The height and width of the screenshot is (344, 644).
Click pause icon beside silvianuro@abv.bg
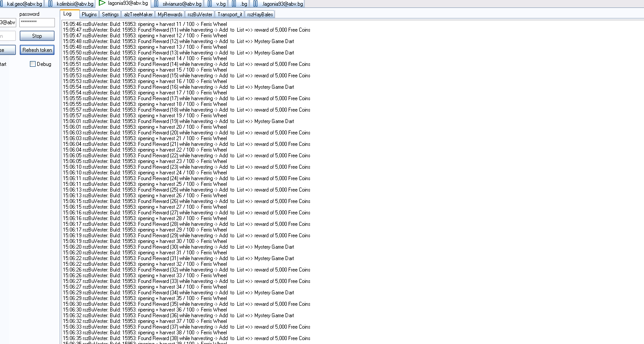156,4
